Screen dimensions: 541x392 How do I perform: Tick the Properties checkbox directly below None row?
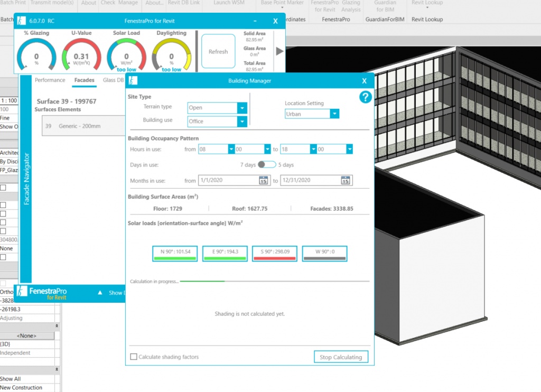[3, 257]
